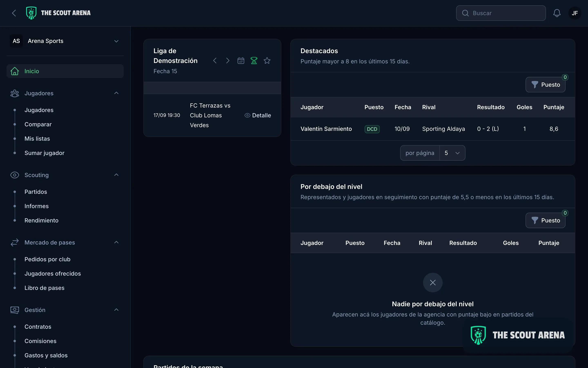Click the Scouting eye icon
Screen dimensions: 588x368
14,175
